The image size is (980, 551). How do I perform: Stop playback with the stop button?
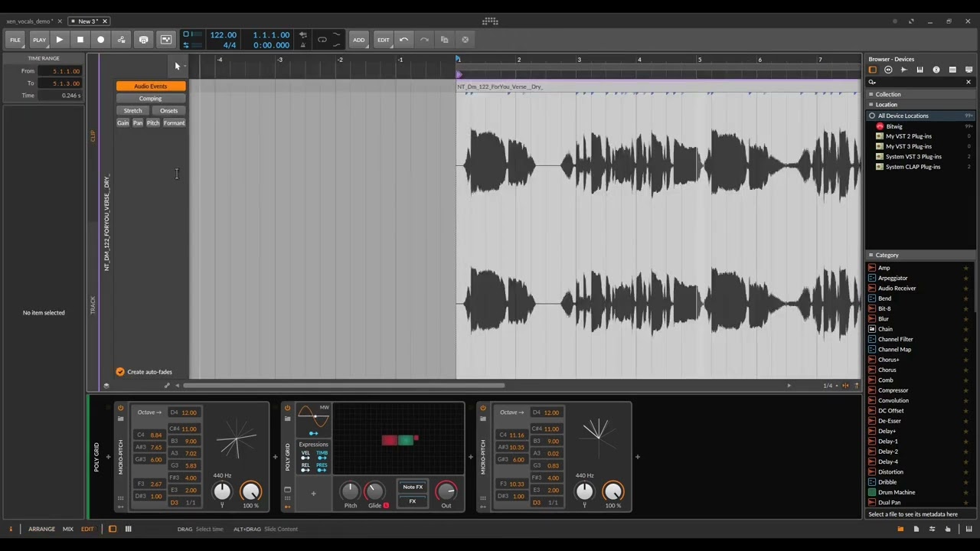click(80, 40)
